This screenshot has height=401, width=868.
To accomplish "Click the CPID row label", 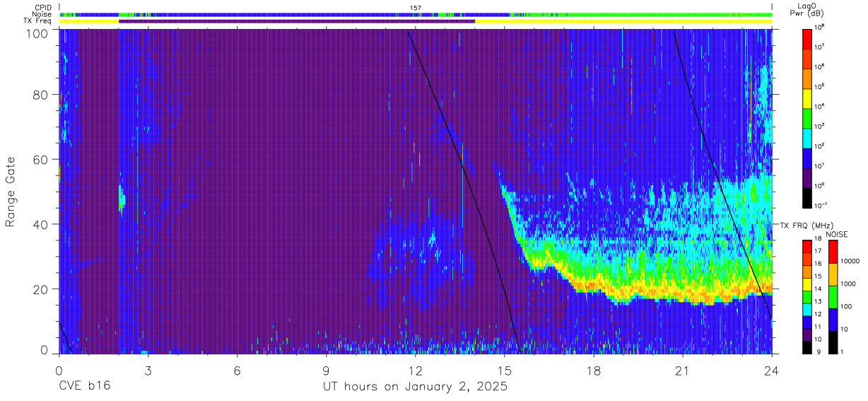I will [x=44, y=7].
